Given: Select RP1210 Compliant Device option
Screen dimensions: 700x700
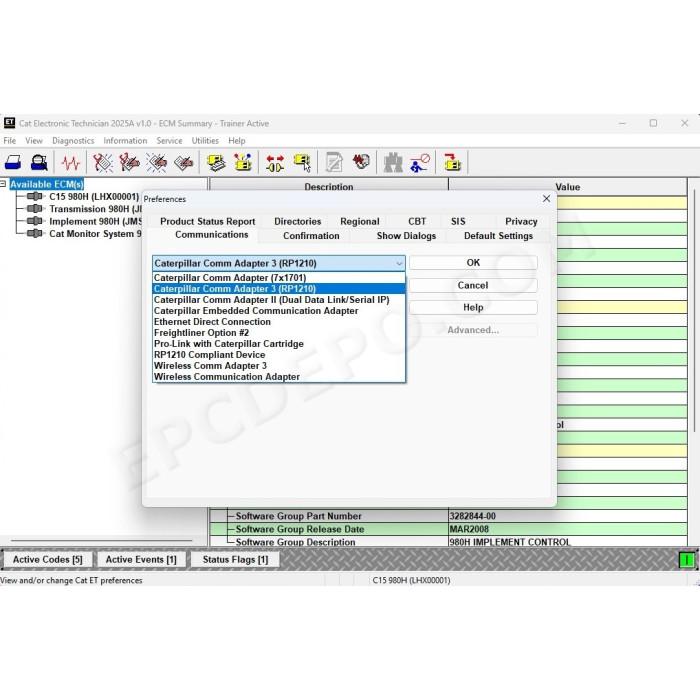Looking at the screenshot, I should (209, 355).
